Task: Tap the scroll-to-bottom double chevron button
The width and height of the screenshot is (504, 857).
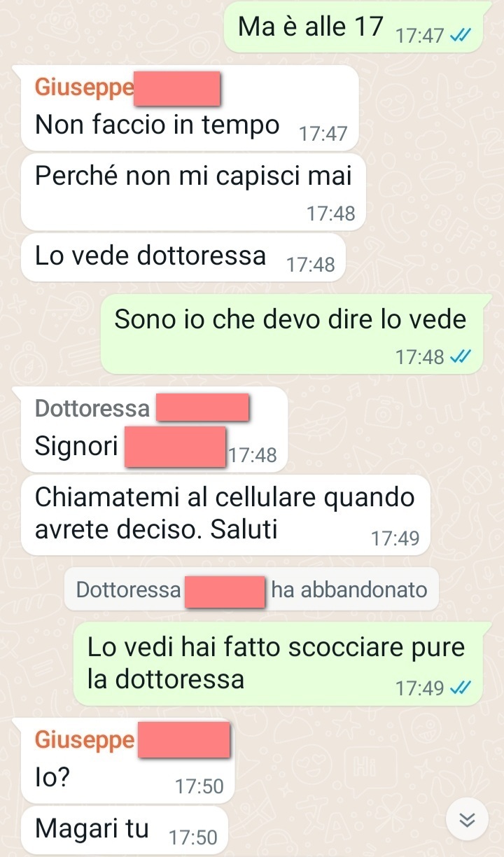Action: (x=468, y=820)
